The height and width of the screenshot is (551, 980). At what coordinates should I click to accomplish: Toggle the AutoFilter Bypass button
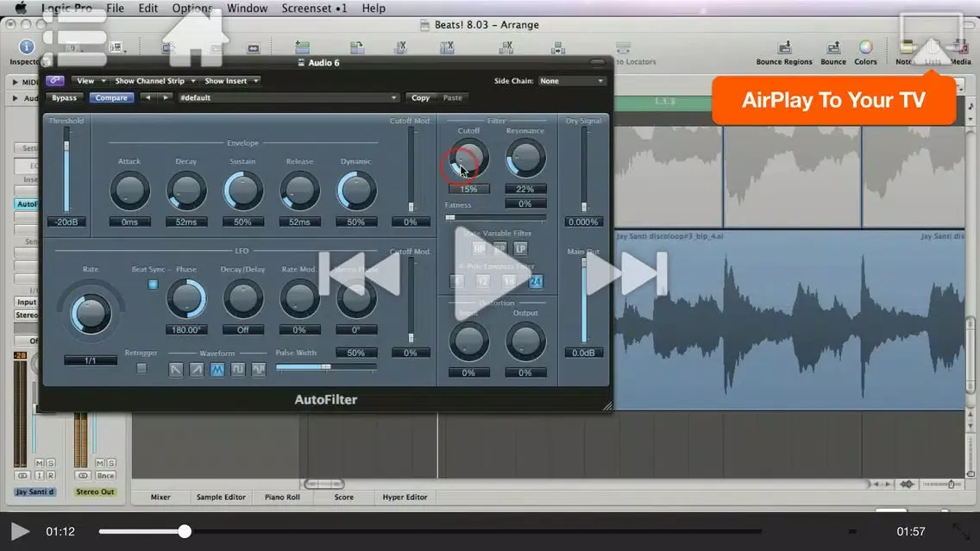[x=64, y=98]
